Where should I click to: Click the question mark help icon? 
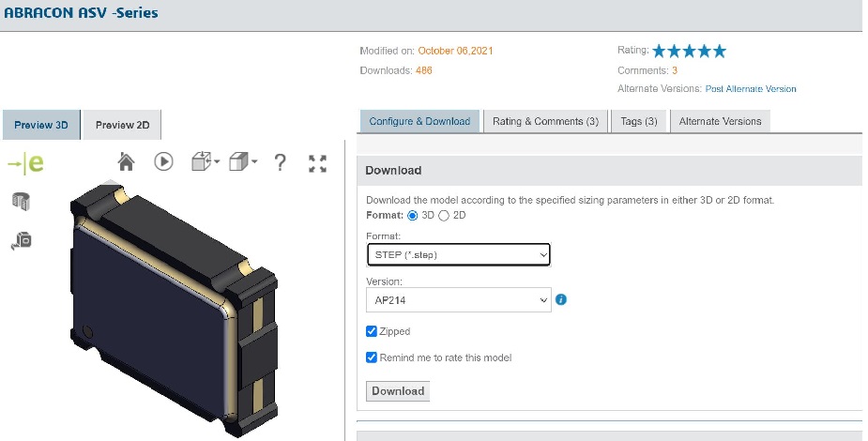pyautogui.click(x=280, y=162)
